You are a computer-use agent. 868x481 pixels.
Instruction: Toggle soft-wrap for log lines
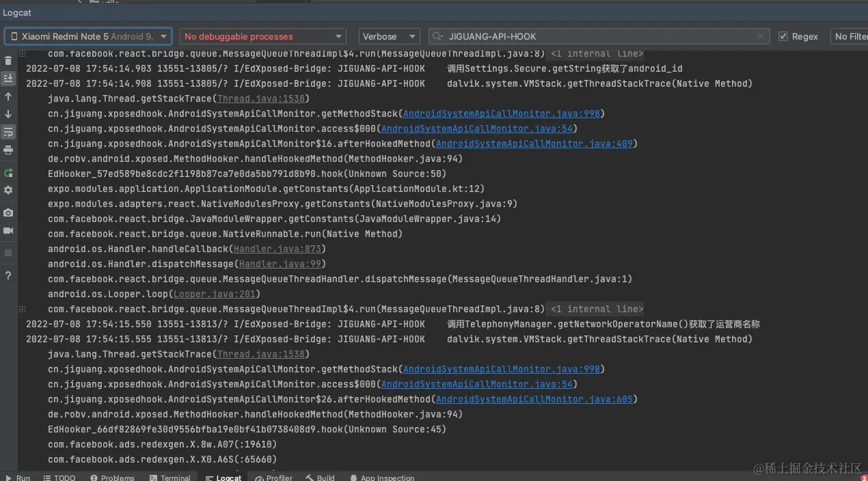[8, 132]
